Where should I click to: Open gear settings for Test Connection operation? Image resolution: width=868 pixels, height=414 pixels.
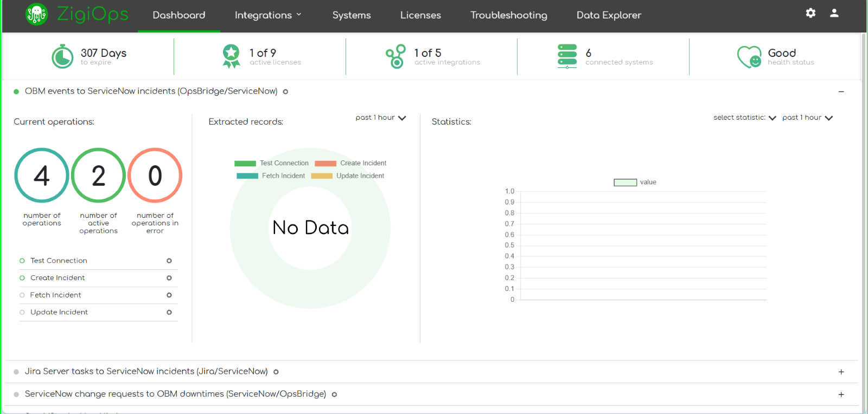click(169, 261)
